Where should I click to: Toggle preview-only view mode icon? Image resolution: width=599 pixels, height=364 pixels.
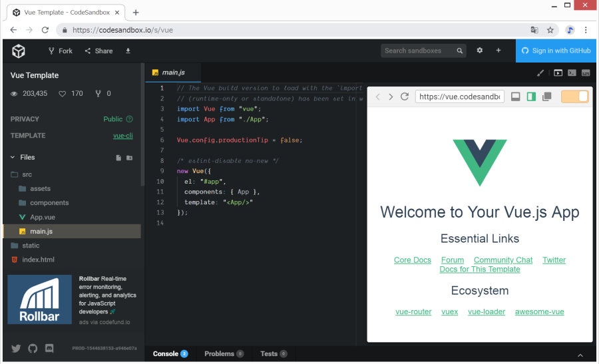click(x=515, y=96)
